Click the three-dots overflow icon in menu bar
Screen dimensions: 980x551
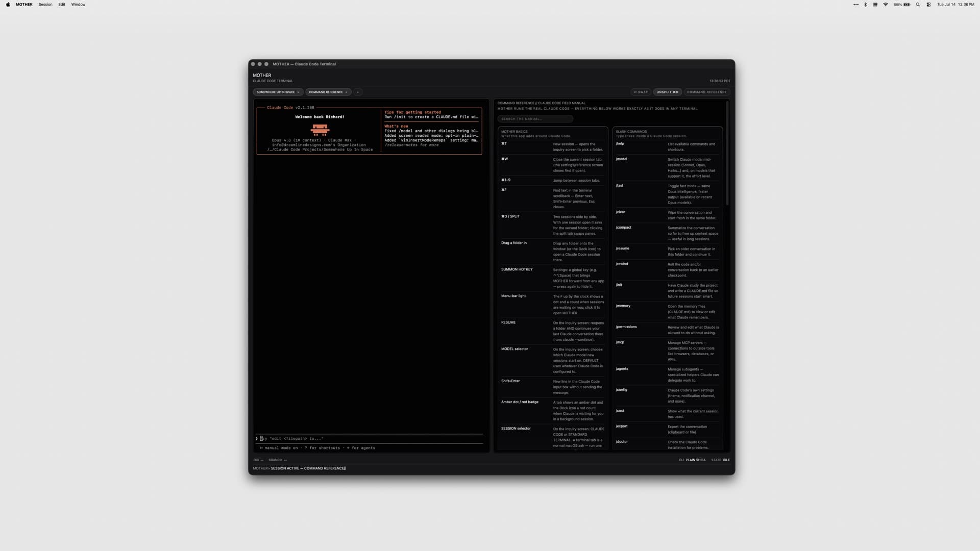click(856, 5)
